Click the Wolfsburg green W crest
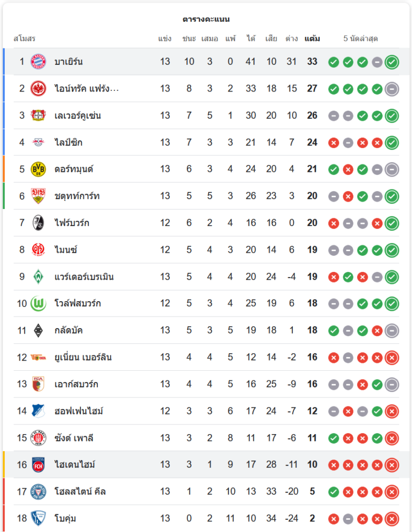This screenshot has width=412, height=532. (38, 303)
